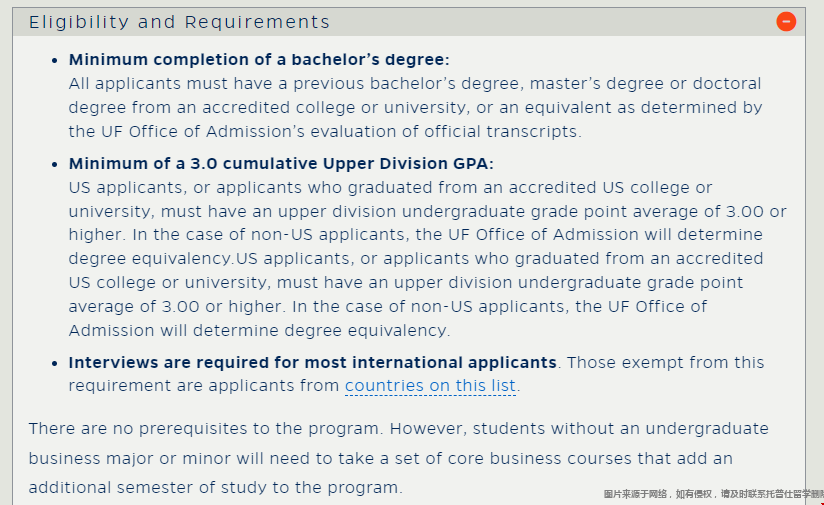Click the bold Interviews are required text
This screenshot has width=824, height=505.
pos(312,363)
